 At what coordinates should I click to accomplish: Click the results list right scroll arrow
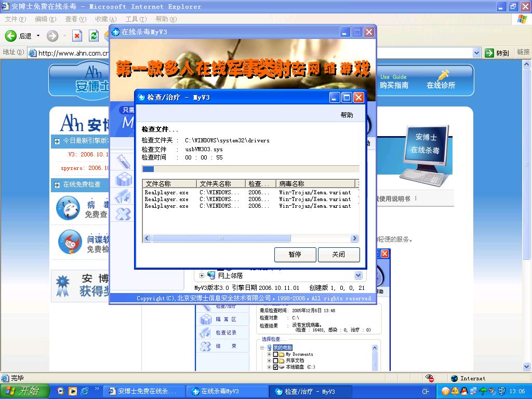tap(354, 238)
